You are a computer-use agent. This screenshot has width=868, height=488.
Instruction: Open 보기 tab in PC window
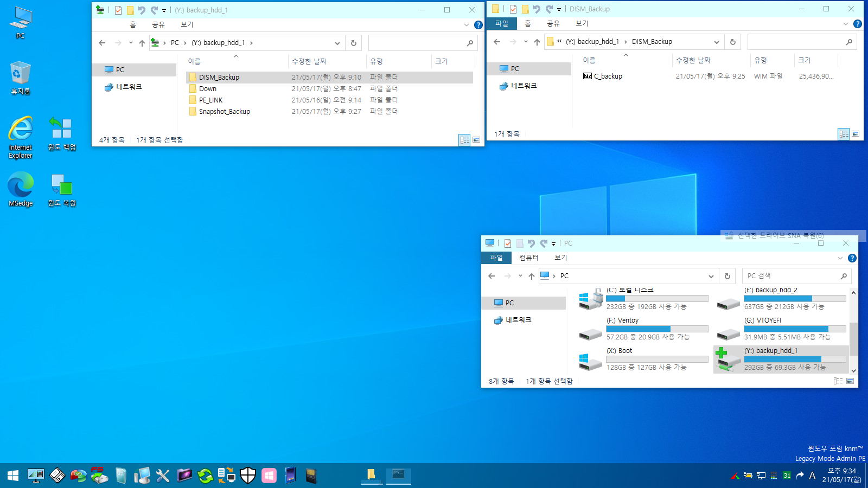tap(561, 258)
